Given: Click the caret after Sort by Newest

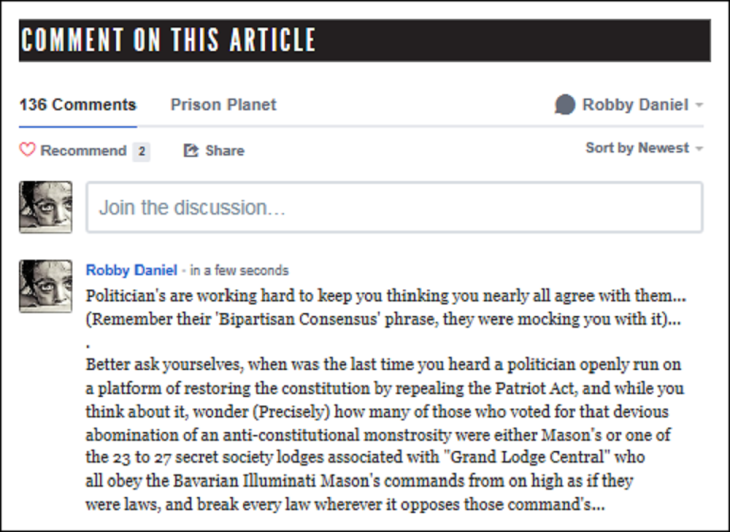Looking at the screenshot, I should 699,149.
